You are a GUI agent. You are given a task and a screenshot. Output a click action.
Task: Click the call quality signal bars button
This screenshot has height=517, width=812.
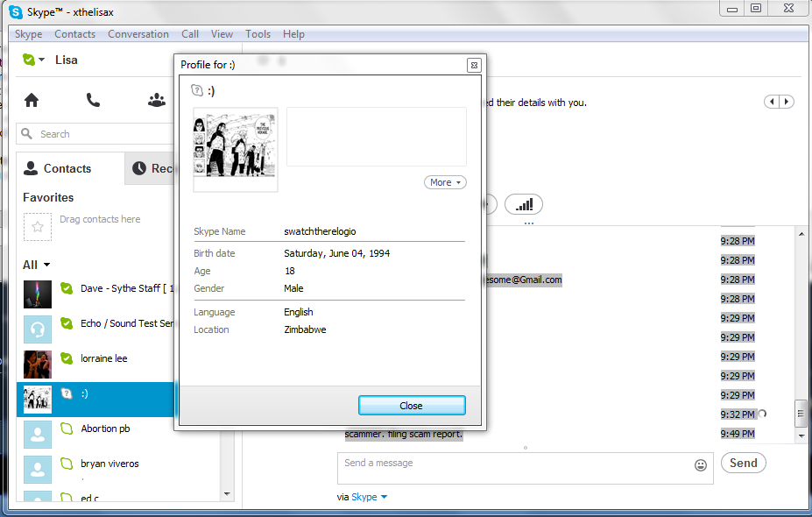coord(524,204)
